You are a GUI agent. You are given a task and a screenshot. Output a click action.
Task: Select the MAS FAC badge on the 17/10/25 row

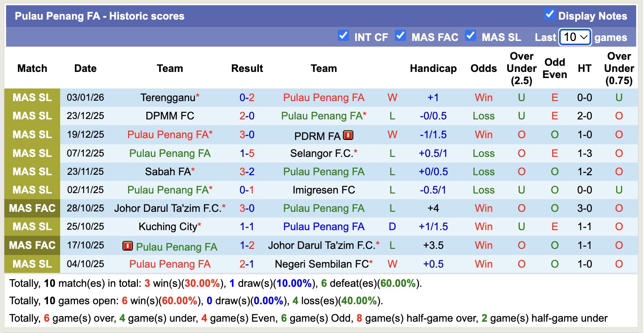32,245
